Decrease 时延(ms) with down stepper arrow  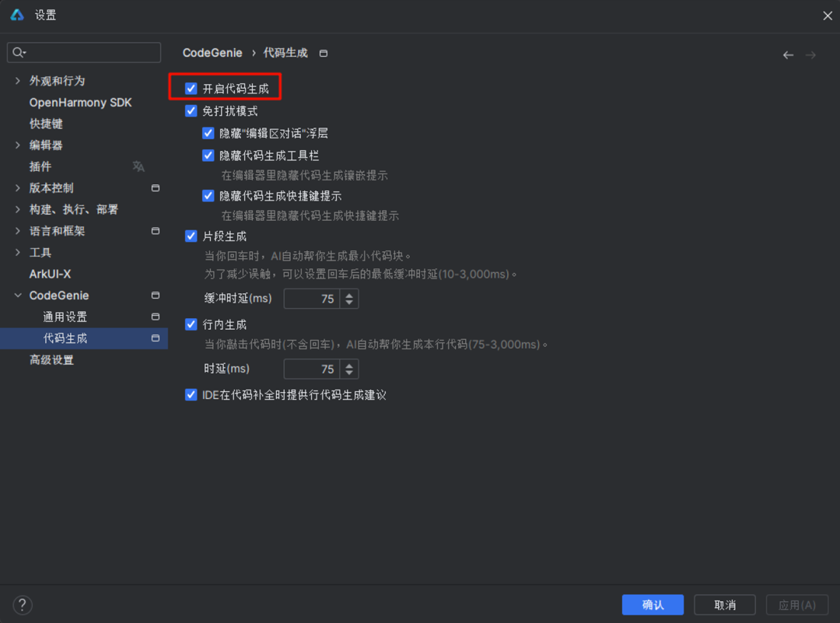click(349, 373)
